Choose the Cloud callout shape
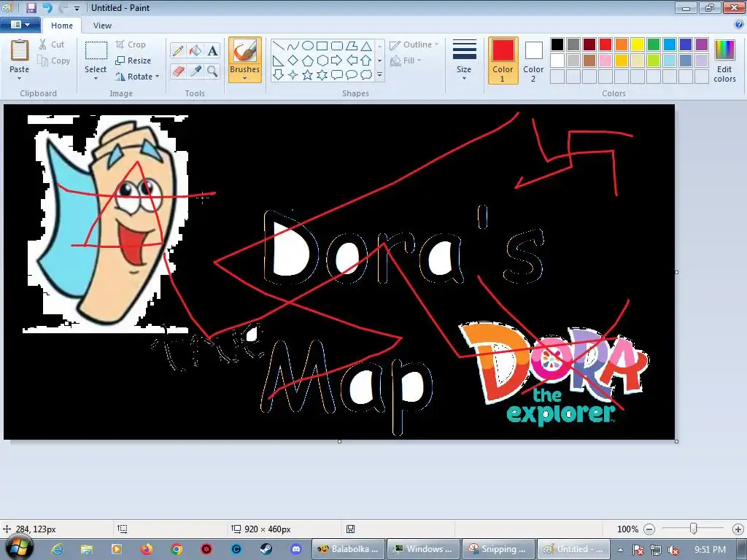747x560 pixels. 366,75
